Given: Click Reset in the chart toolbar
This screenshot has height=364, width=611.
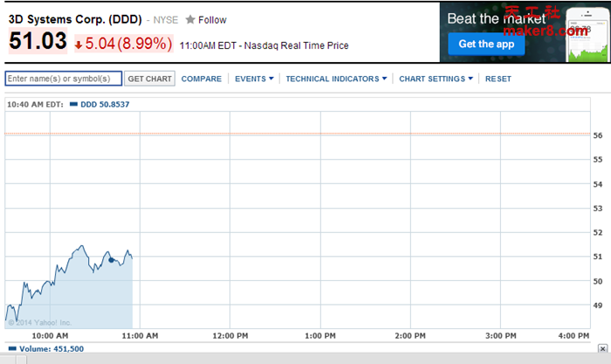Looking at the screenshot, I should [498, 79].
